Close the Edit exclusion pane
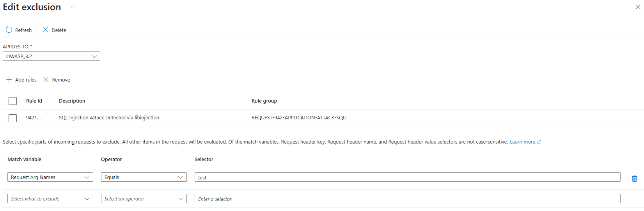Image resolution: width=644 pixels, height=211 pixels. point(637,7)
